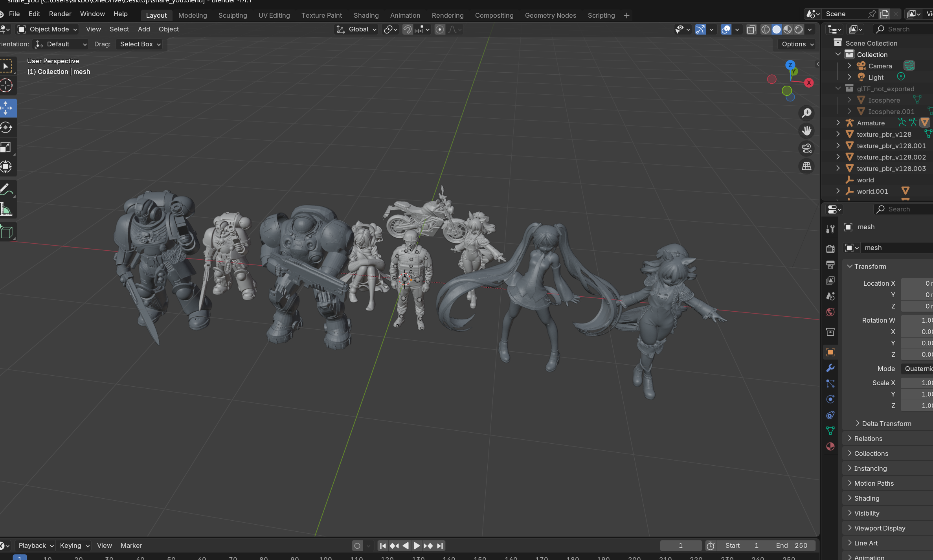
Task: Click the current frame field
Action: (681, 546)
